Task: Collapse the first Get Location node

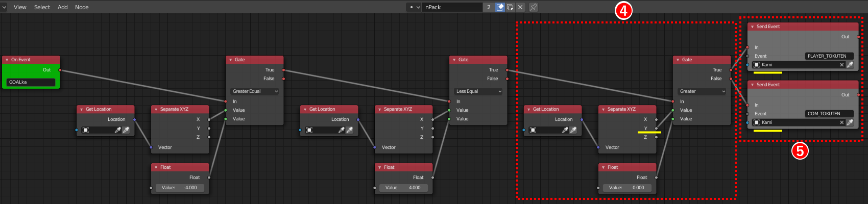Action: 81,109
